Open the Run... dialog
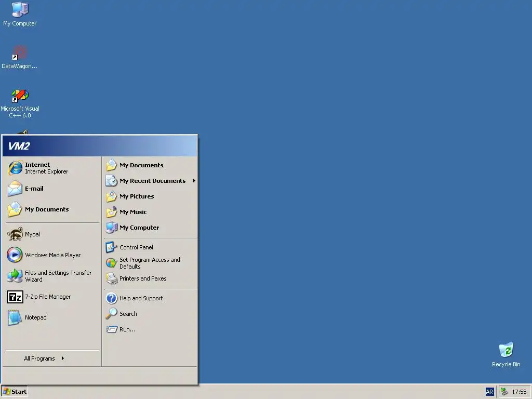The image size is (532, 399). [150, 329]
